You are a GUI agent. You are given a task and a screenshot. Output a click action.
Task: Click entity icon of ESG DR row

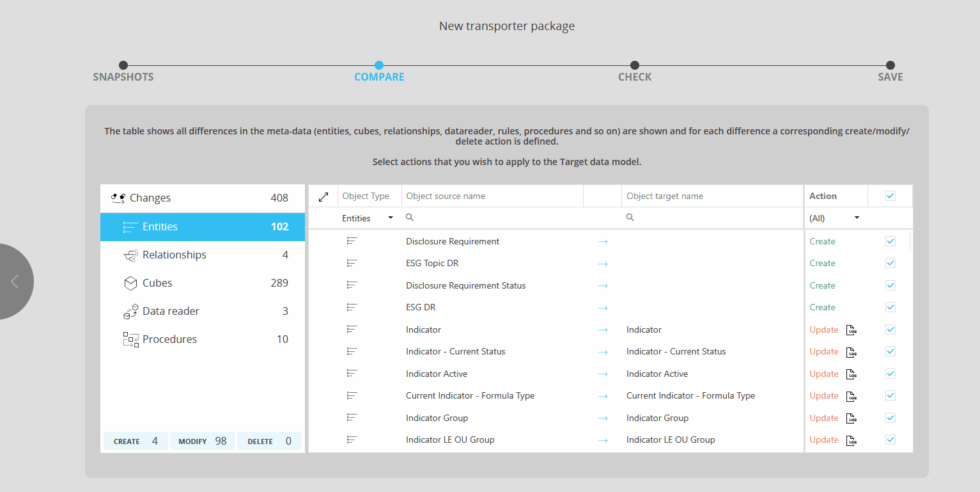(352, 307)
